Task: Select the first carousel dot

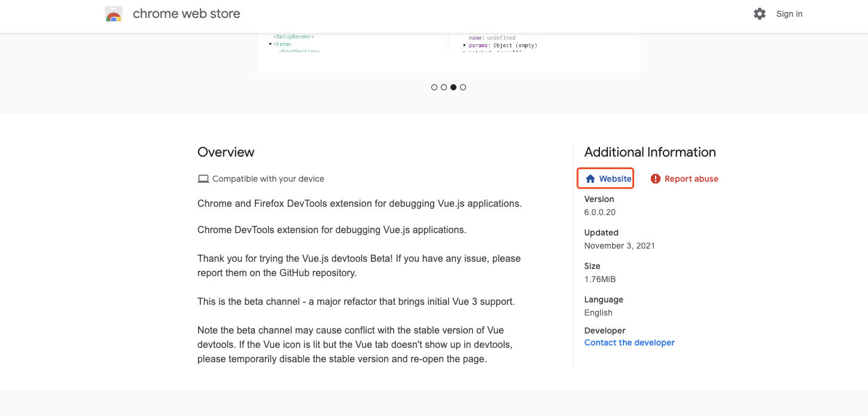Action: (434, 87)
